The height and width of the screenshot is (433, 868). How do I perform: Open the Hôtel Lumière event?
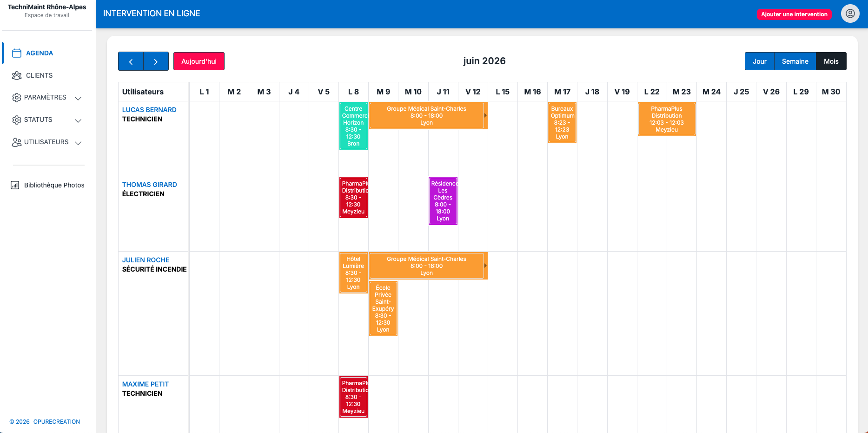353,273
